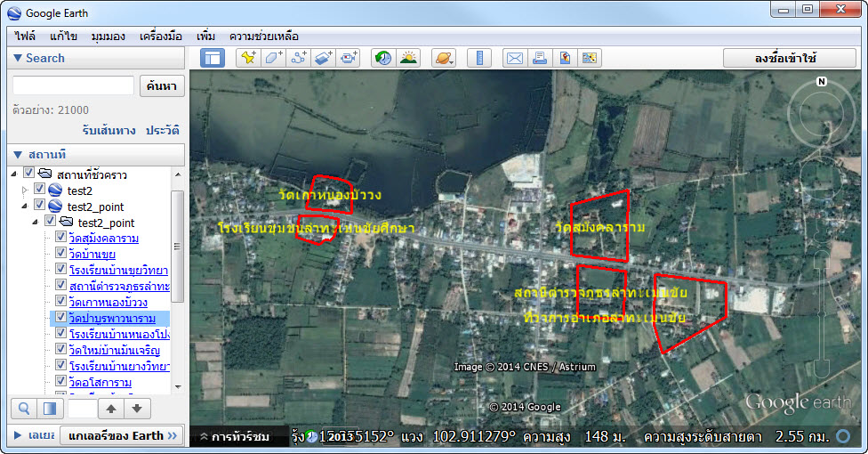The image size is (868, 454).
Task: Click the streaming status circle in the status bar
Action: coord(843,436)
